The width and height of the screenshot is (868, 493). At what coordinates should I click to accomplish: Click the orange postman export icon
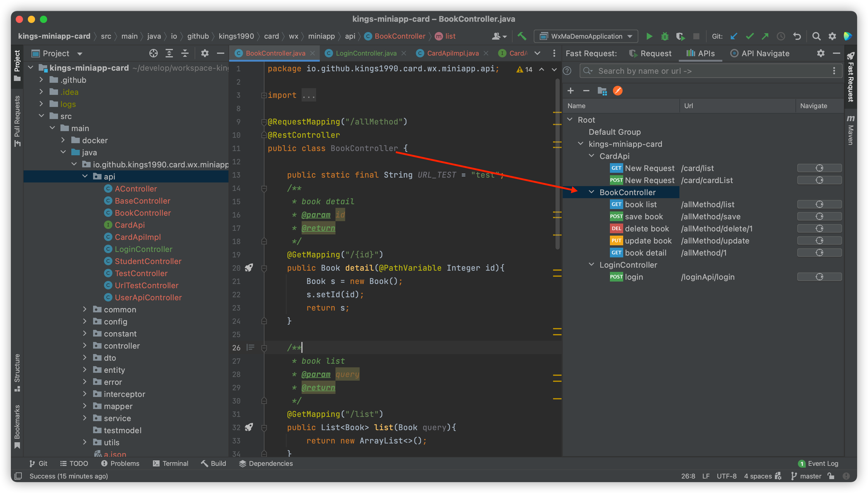coord(618,91)
